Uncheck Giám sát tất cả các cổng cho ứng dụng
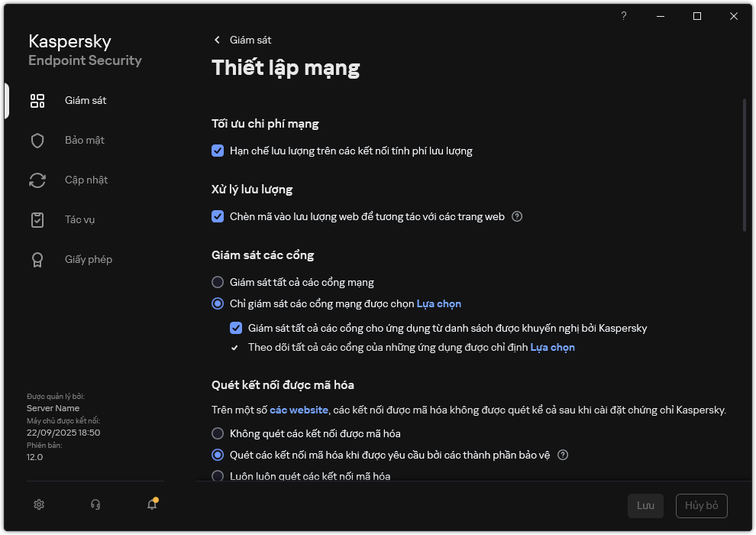 tap(236, 328)
